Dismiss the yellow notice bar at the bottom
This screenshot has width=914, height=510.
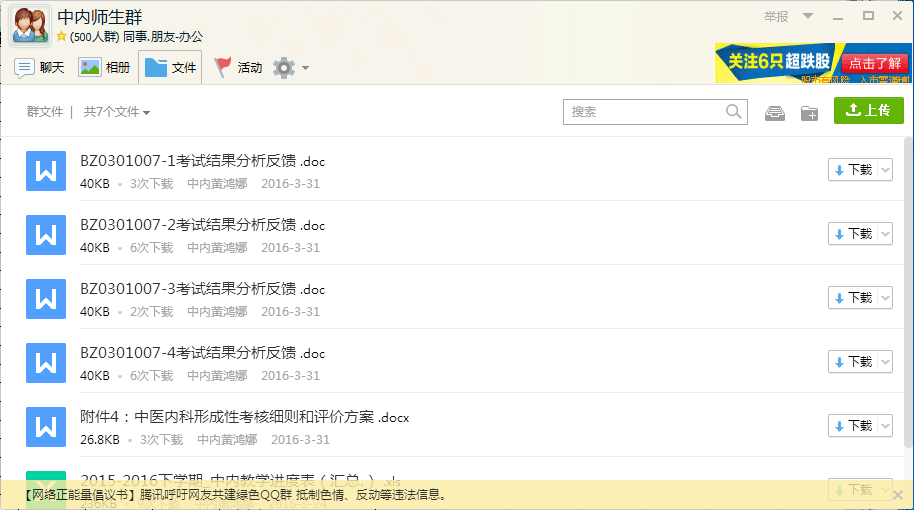pos(897,495)
